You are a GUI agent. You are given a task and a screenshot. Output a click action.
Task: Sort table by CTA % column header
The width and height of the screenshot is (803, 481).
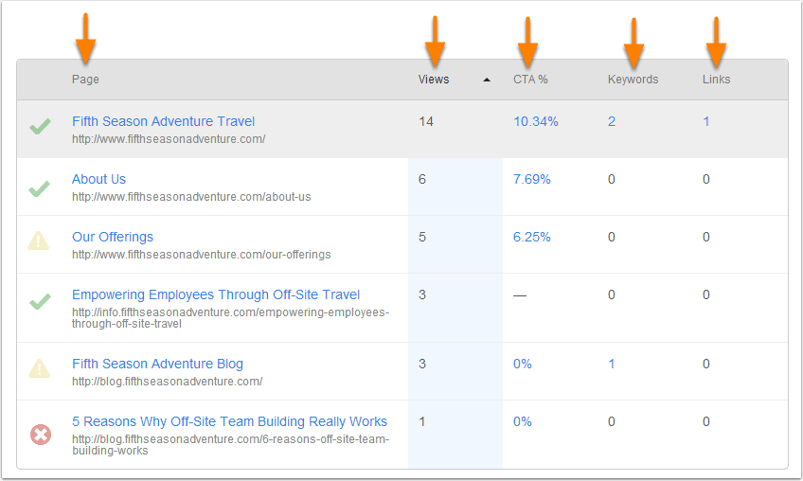531,79
